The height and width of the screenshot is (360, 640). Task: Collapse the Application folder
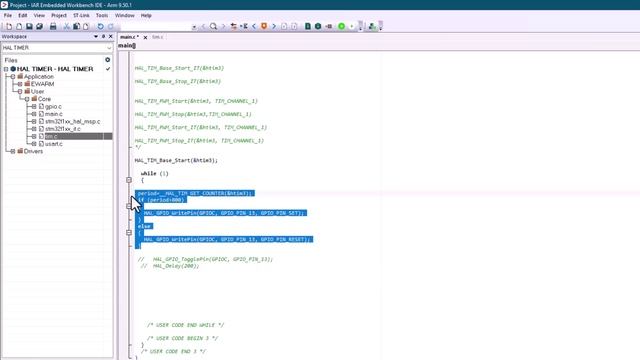click(13, 77)
